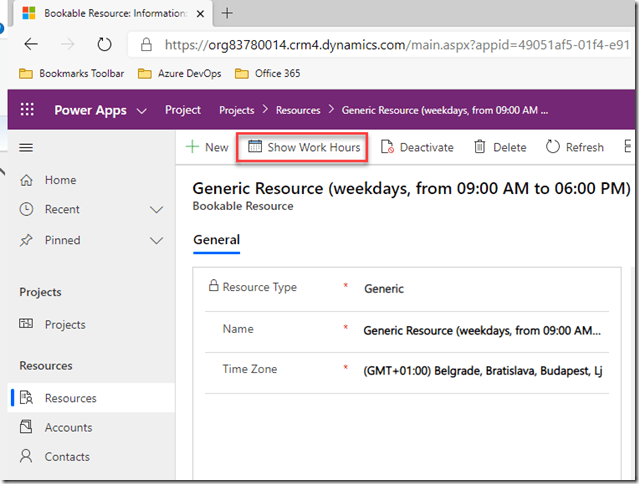Open the app launcher waffle icon
Viewport: 639px width, 484px height.
point(27,110)
